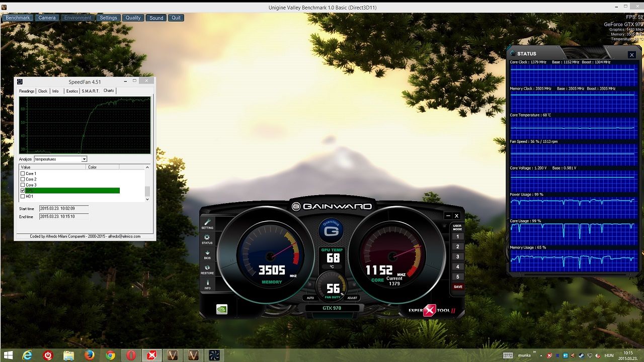Click the NVIDIA logo icon

[x=221, y=309]
